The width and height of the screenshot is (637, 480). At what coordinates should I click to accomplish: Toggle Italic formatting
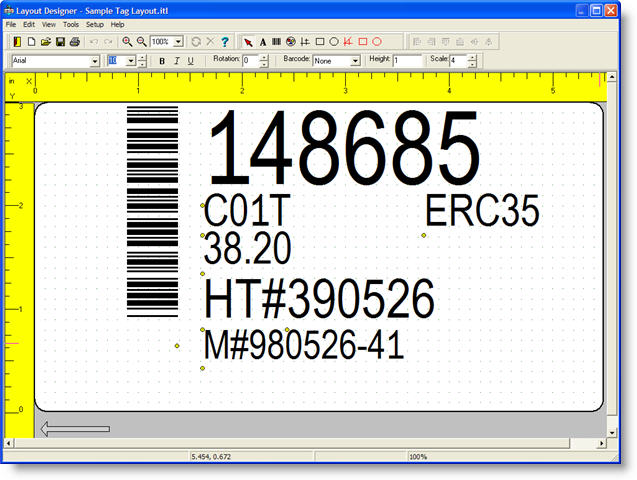(x=176, y=61)
